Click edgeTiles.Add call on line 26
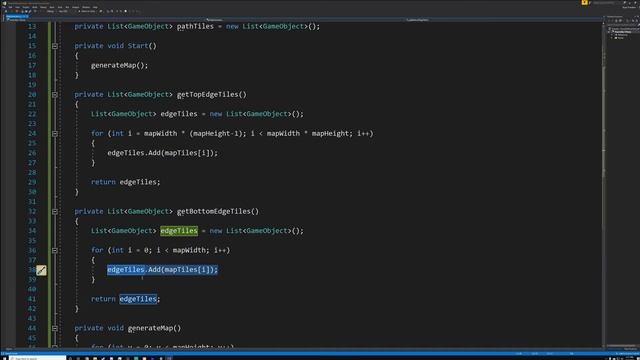 point(134,153)
